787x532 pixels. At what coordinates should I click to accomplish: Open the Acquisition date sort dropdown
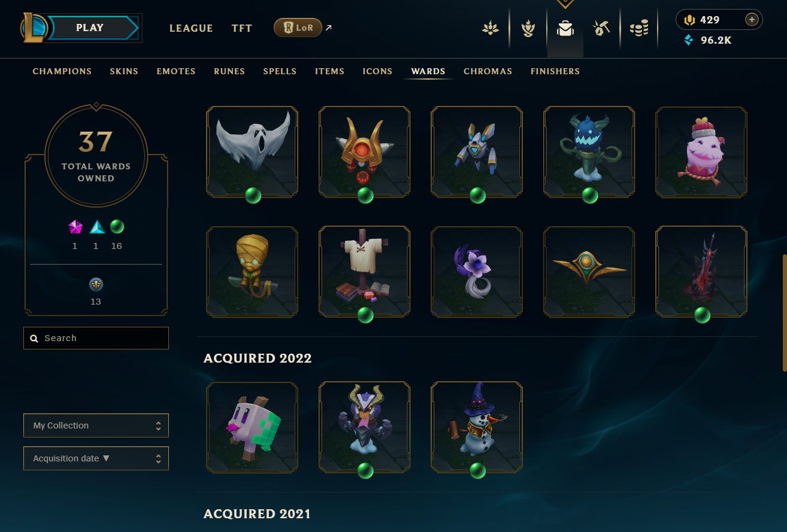click(96, 458)
